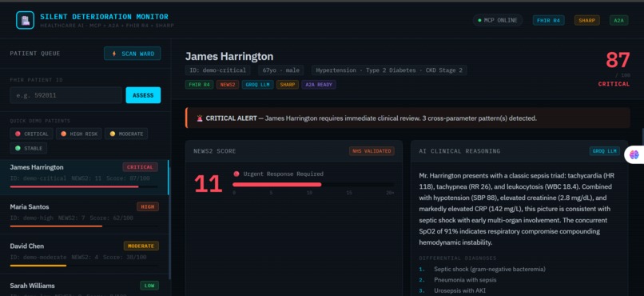Image resolution: width=644 pixels, height=296 pixels.
Task: Click the red Urgent Response Required dot
Action: click(237, 174)
